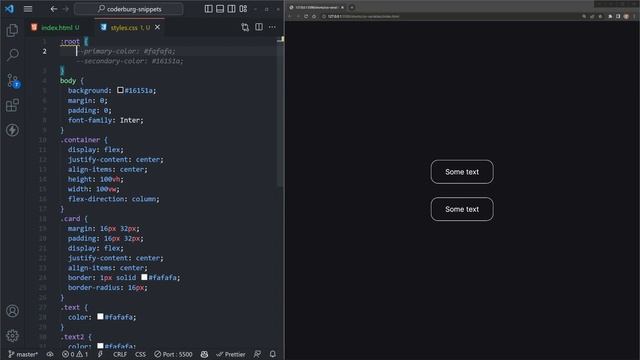Click the 'height: 100vh;' line
640x360 pixels.
point(96,179)
